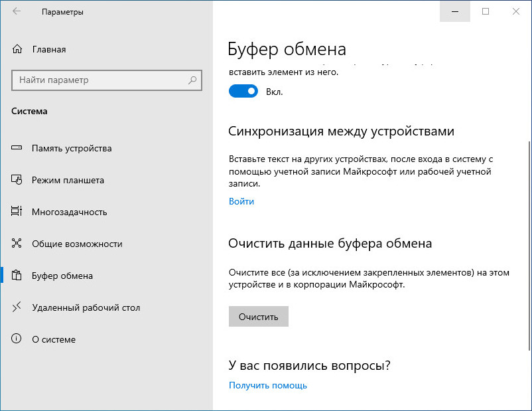This screenshot has width=532, height=411.
Task: Close the Параметры window
Action: click(516, 11)
